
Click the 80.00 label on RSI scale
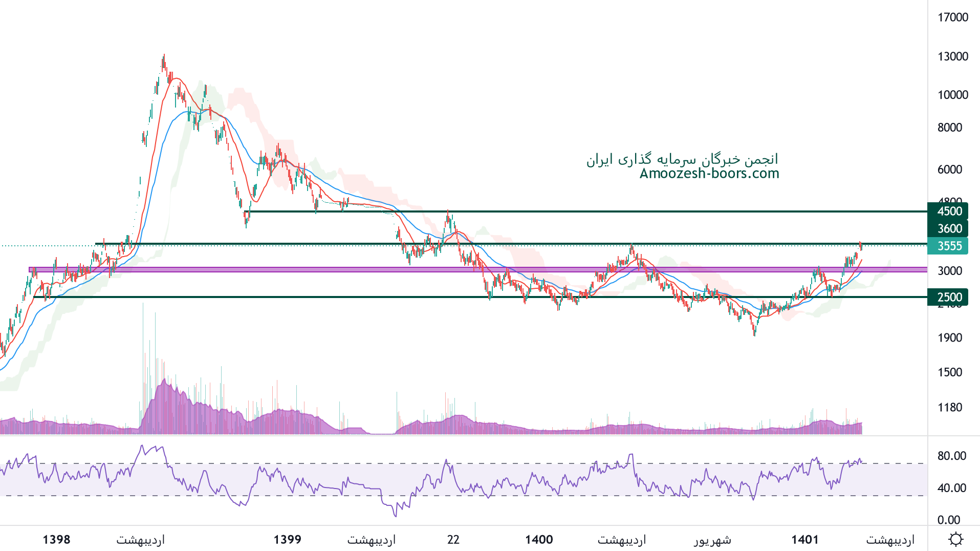(951, 456)
